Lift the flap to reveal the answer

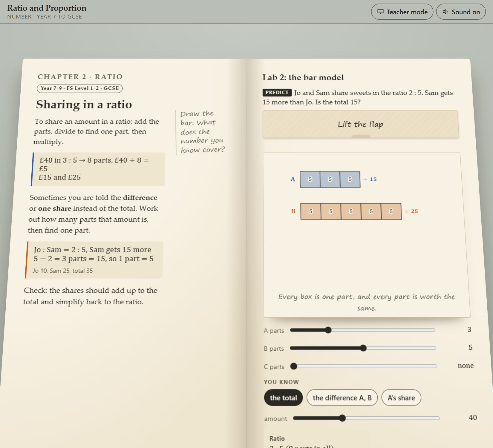(x=361, y=124)
